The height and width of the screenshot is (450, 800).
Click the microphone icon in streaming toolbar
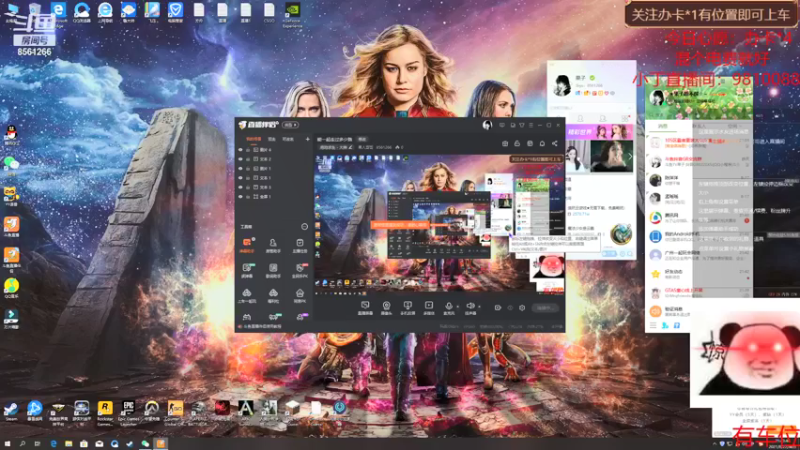click(448, 307)
